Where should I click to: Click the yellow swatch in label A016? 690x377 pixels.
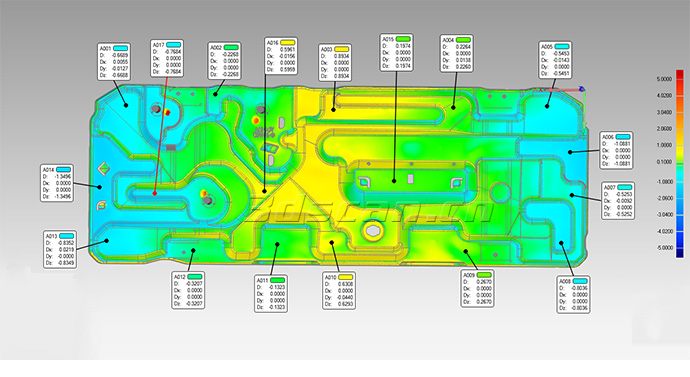(287, 43)
